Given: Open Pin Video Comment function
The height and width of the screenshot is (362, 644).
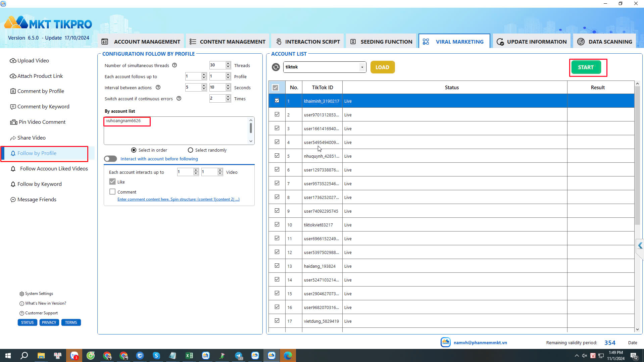Looking at the screenshot, I should coord(38,122).
